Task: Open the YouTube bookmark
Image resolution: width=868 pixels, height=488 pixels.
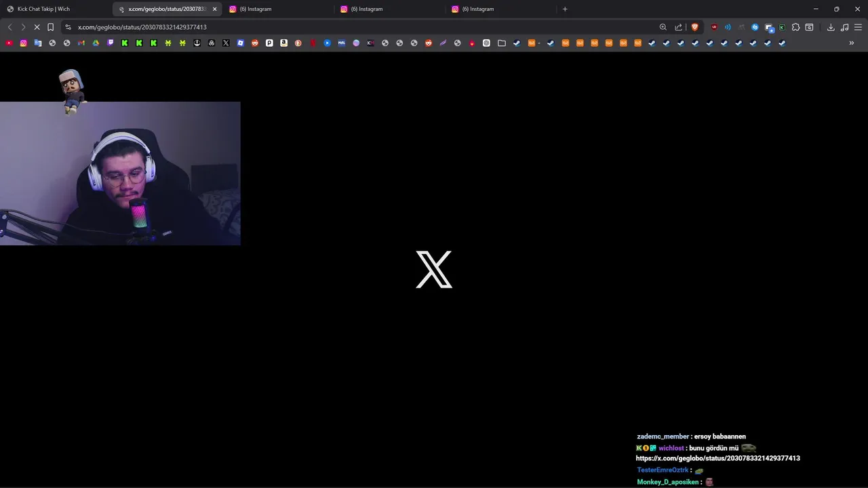Action: (9, 43)
